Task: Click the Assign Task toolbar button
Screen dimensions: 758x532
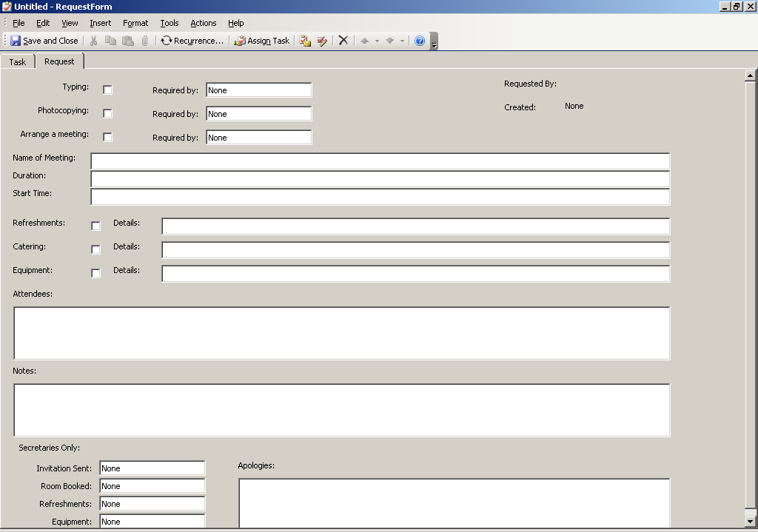Action: [261, 41]
